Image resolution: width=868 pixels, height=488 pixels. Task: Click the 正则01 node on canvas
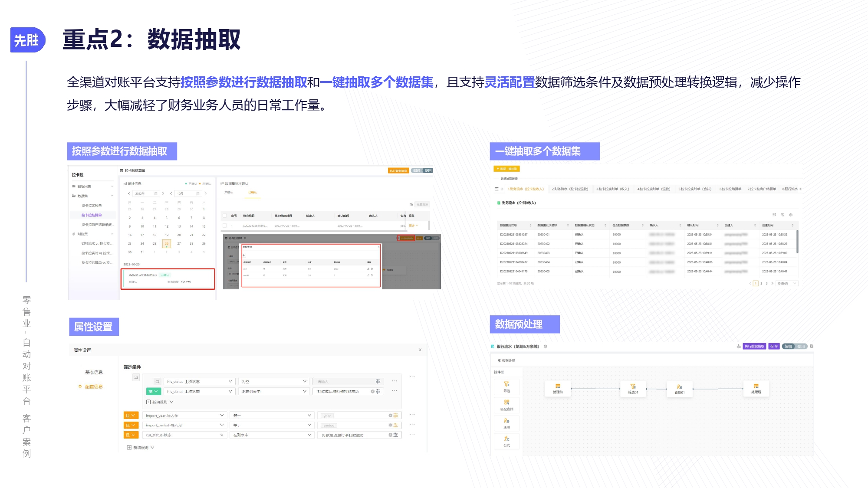679,389
